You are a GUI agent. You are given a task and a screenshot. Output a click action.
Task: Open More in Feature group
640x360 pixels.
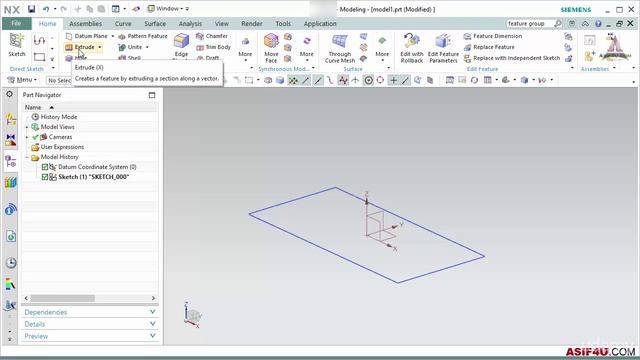(245, 48)
